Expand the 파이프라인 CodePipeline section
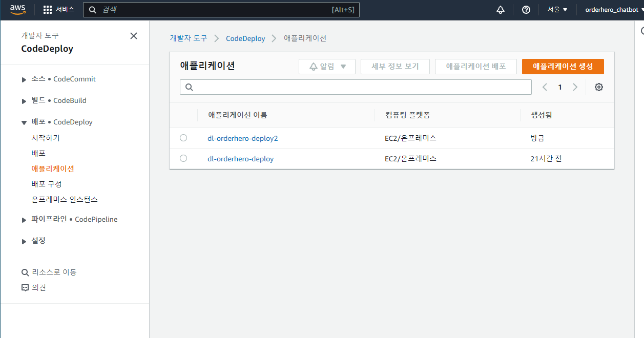644x338 pixels. pos(24,220)
